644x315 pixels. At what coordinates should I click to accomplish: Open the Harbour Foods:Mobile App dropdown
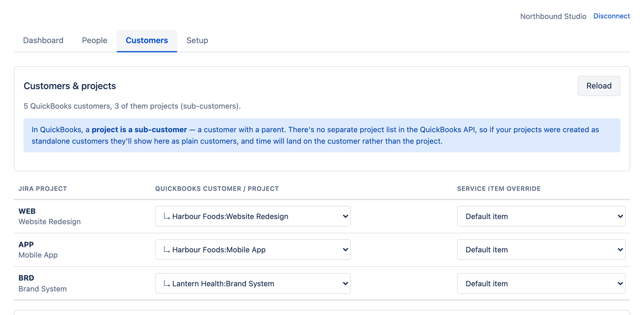[x=253, y=250]
